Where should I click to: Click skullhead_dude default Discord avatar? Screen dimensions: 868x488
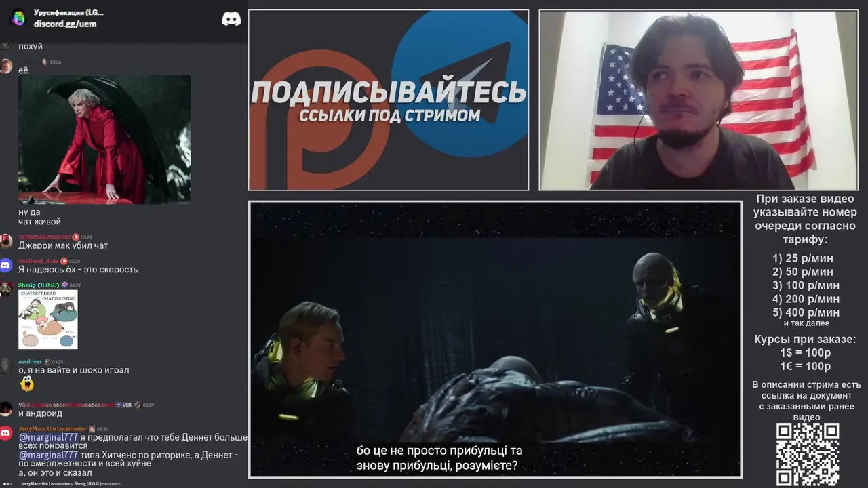tap(6, 265)
